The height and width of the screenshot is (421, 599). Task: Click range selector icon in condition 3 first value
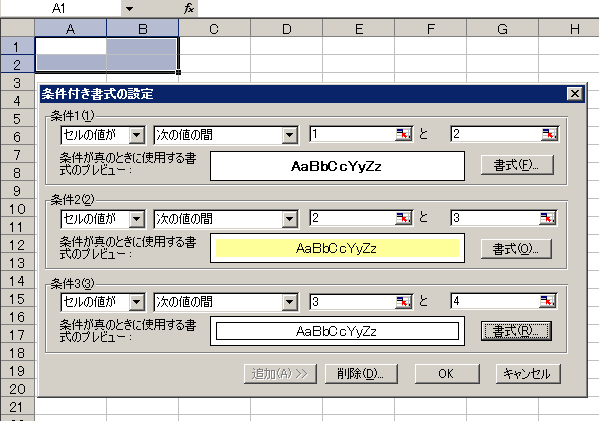(x=403, y=302)
